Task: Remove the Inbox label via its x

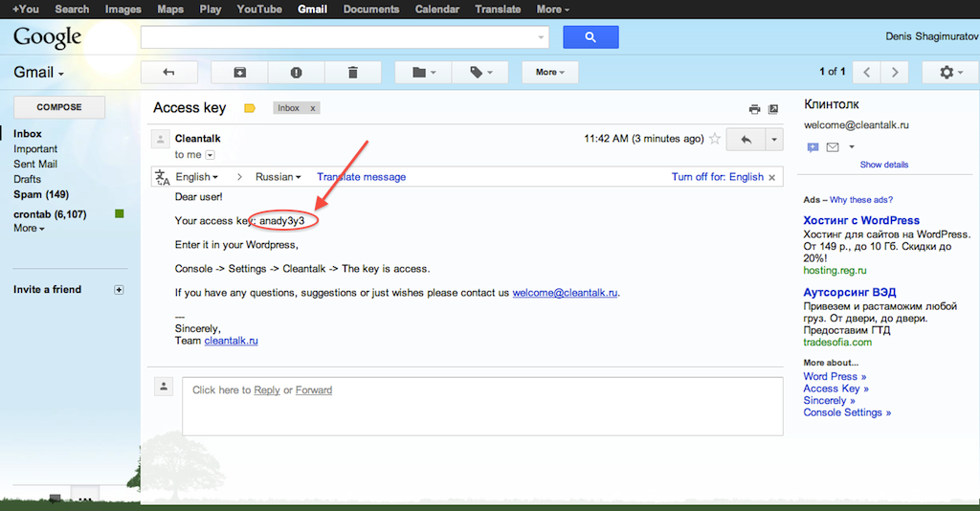Action: tap(312, 108)
